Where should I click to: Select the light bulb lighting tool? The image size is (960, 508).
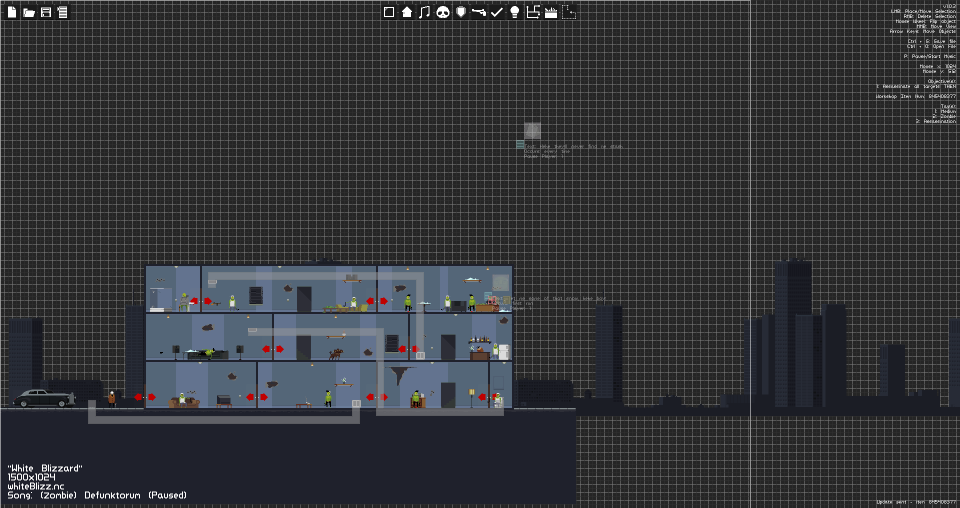click(515, 12)
